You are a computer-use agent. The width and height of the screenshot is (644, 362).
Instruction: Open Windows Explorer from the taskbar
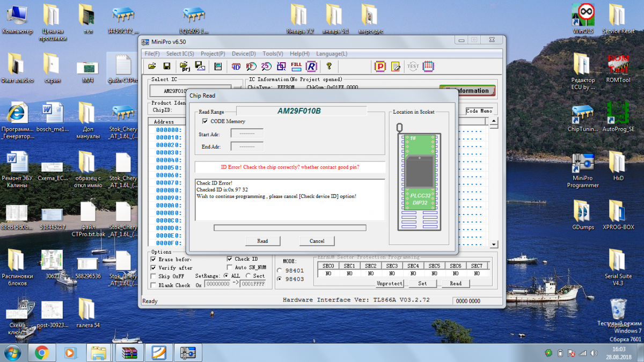tap(99, 353)
